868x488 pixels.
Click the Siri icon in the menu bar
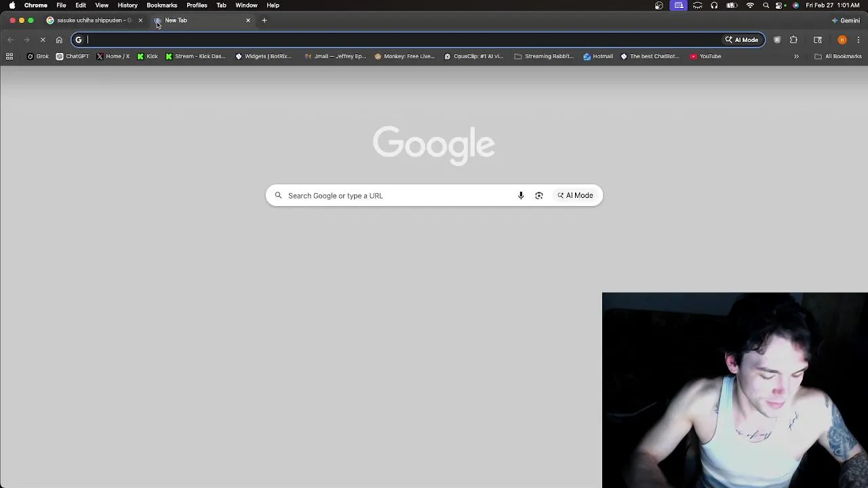click(x=795, y=5)
